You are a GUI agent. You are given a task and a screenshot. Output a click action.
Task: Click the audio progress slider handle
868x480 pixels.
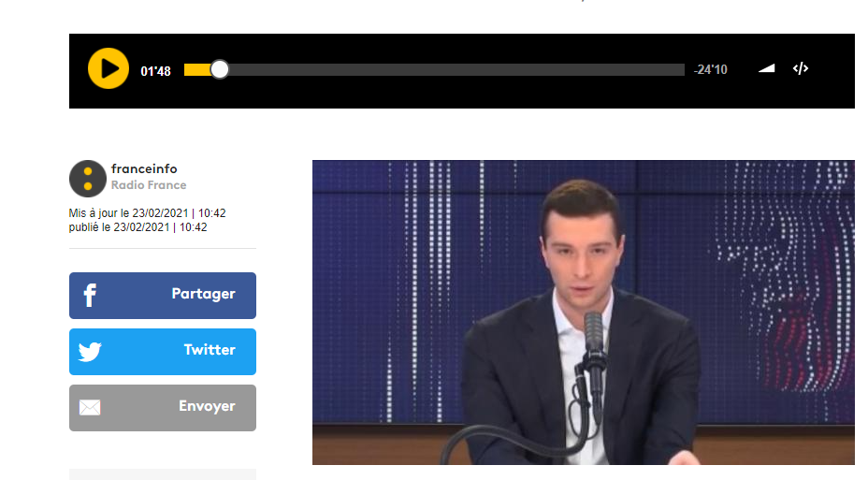[x=220, y=69]
